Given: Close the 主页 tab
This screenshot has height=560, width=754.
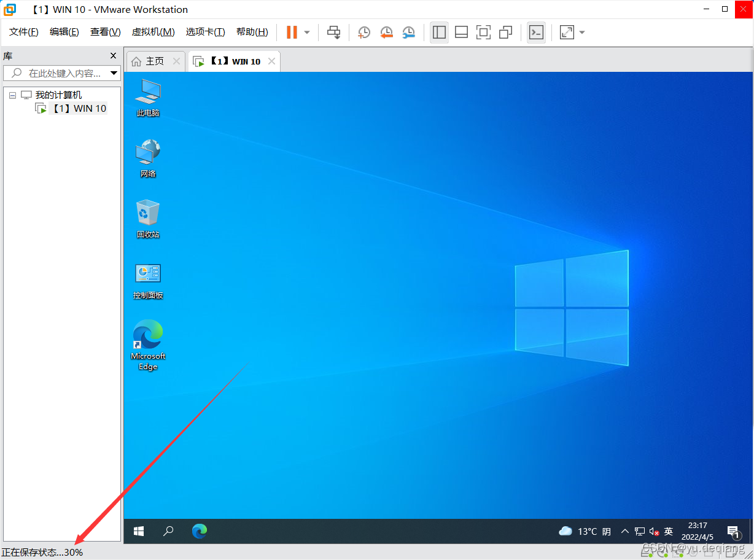Looking at the screenshot, I should click(x=177, y=61).
